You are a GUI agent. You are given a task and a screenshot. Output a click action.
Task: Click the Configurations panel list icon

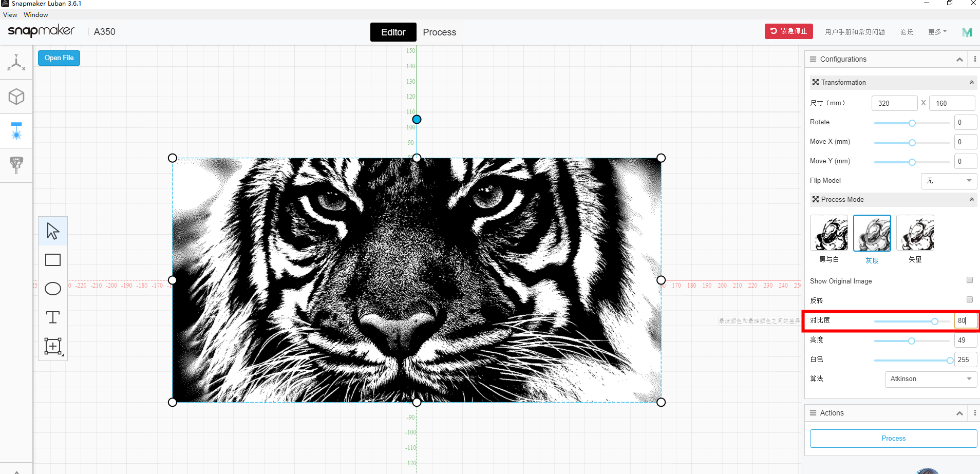pos(813,59)
